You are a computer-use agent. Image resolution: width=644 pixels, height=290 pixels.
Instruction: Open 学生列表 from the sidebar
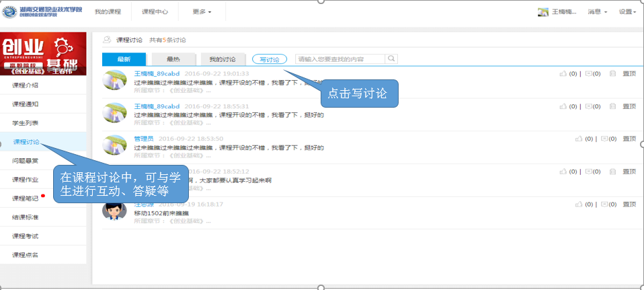[x=26, y=123]
